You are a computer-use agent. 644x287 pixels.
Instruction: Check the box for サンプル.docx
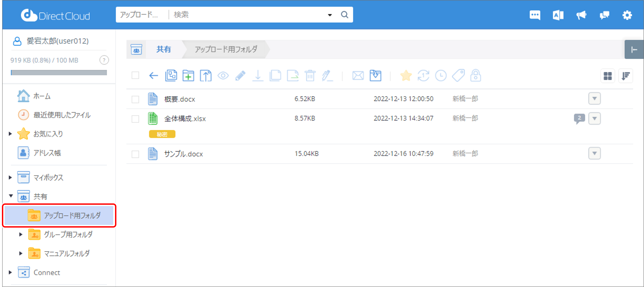coord(135,154)
